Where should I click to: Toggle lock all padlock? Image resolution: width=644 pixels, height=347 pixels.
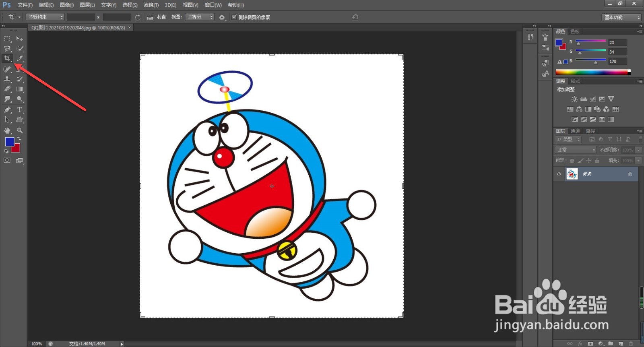pos(597,161)
